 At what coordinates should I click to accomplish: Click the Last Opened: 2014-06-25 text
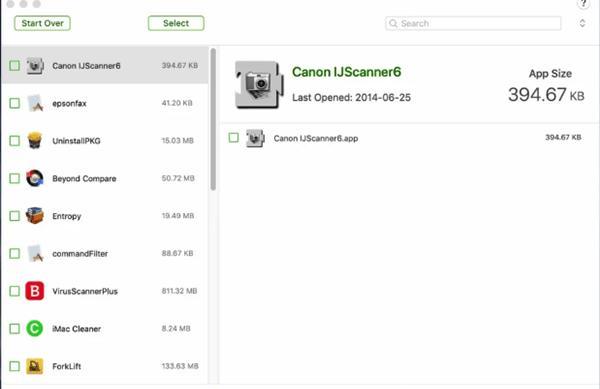pos(351,98)
